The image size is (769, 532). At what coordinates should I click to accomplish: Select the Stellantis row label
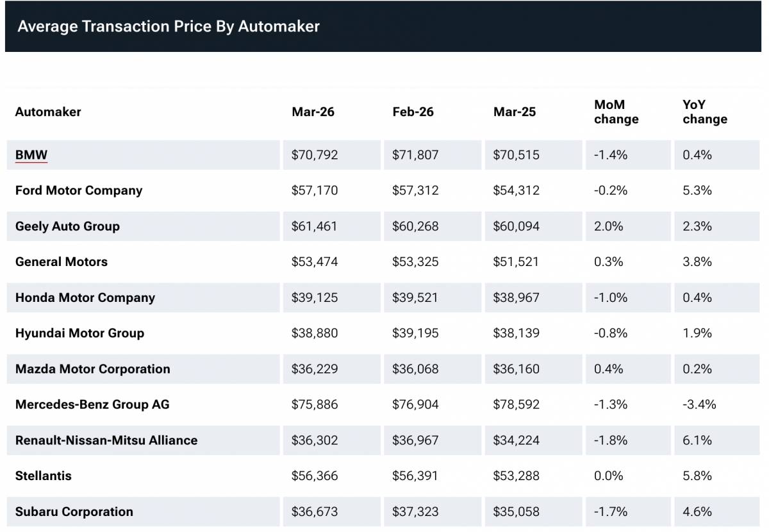pyautogui.click(x=44, y=476)
